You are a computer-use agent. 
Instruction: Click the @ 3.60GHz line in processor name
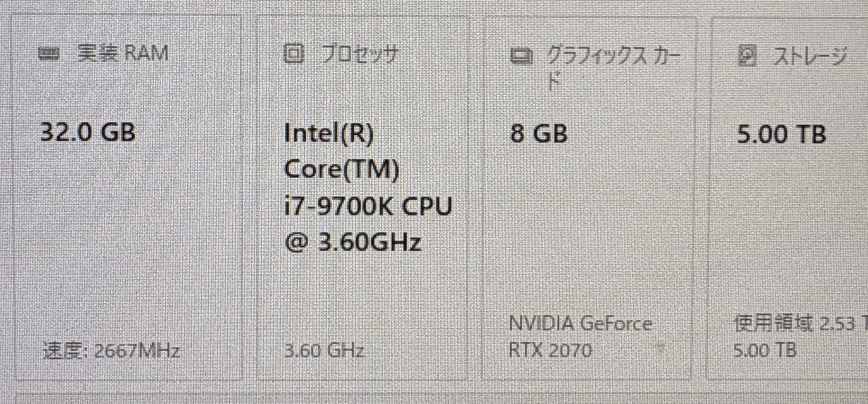coord(353,242)
